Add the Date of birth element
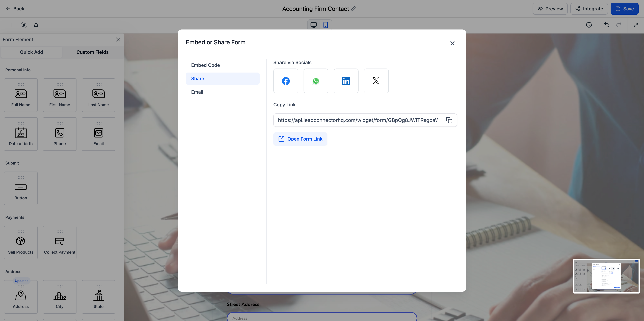This screenshot has width=644, height=321. coord(21,134)
